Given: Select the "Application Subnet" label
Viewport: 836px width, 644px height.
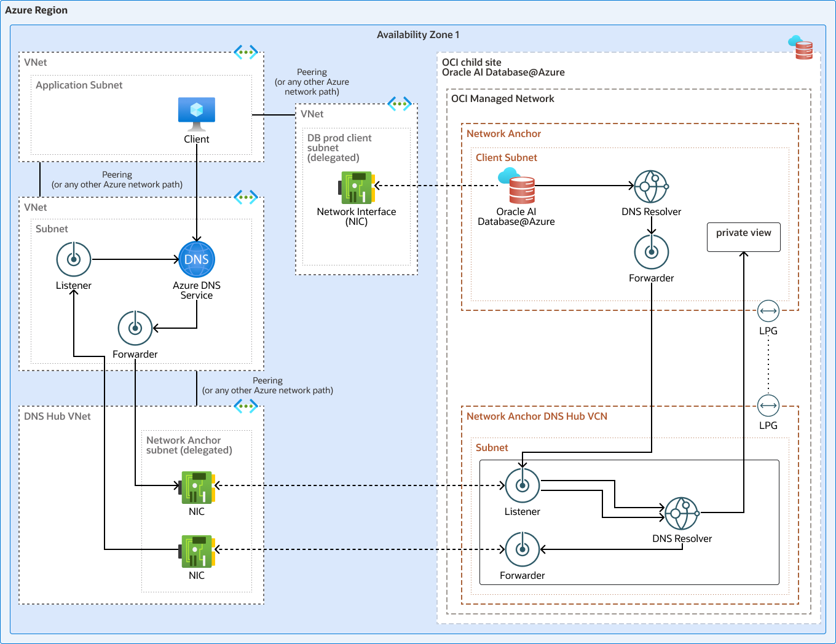Looking at the screenshot, I should click(79, 85).
